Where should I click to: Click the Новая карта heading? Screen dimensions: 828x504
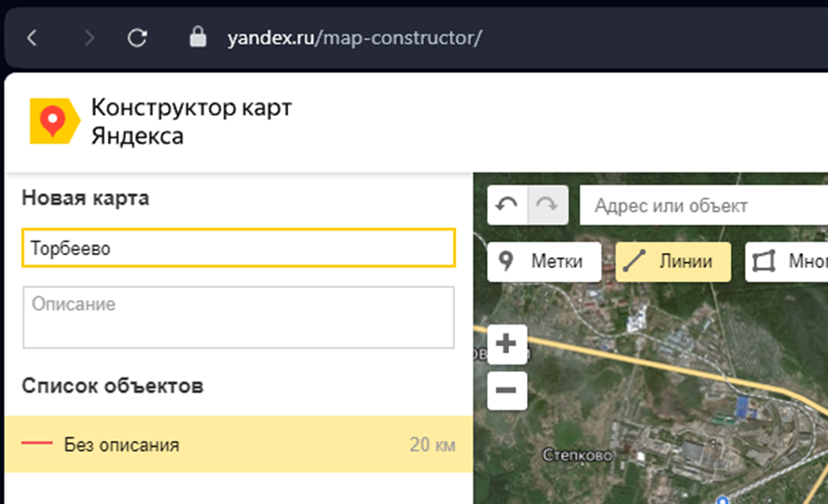86,199
